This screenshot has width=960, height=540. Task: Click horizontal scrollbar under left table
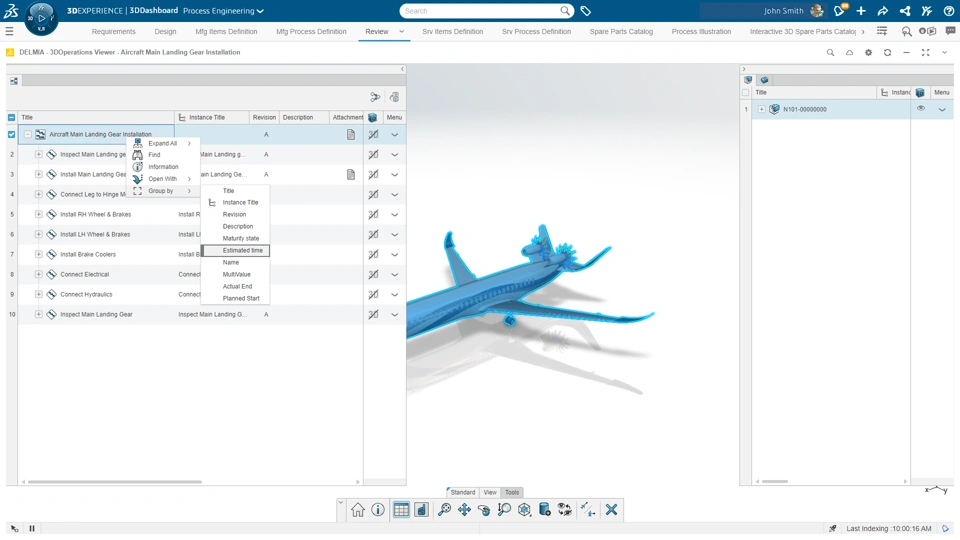click(115, 482)
